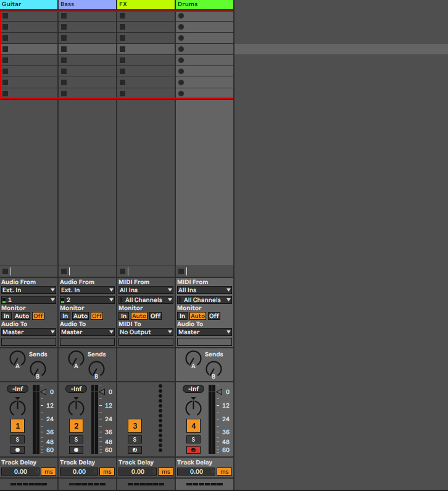Click the Guitar track pan knob
Image resolution: width=448 pixels, height=491 pixels.
tap(17, 408)
